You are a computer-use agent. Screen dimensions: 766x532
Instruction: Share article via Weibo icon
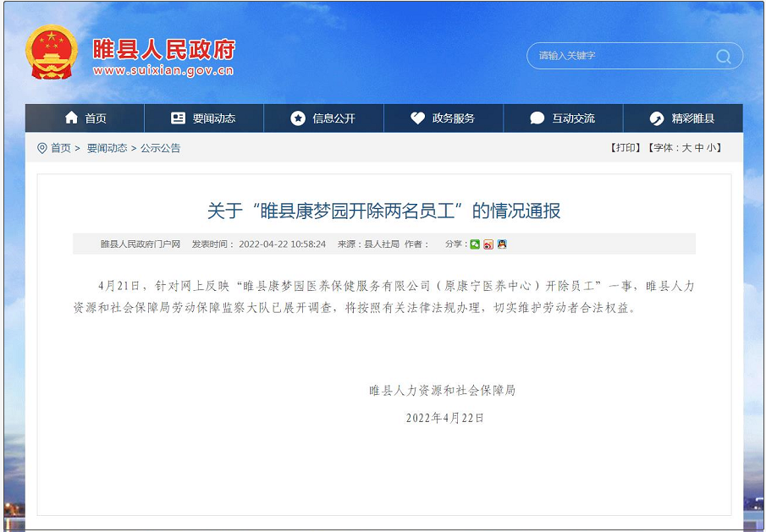488,244
